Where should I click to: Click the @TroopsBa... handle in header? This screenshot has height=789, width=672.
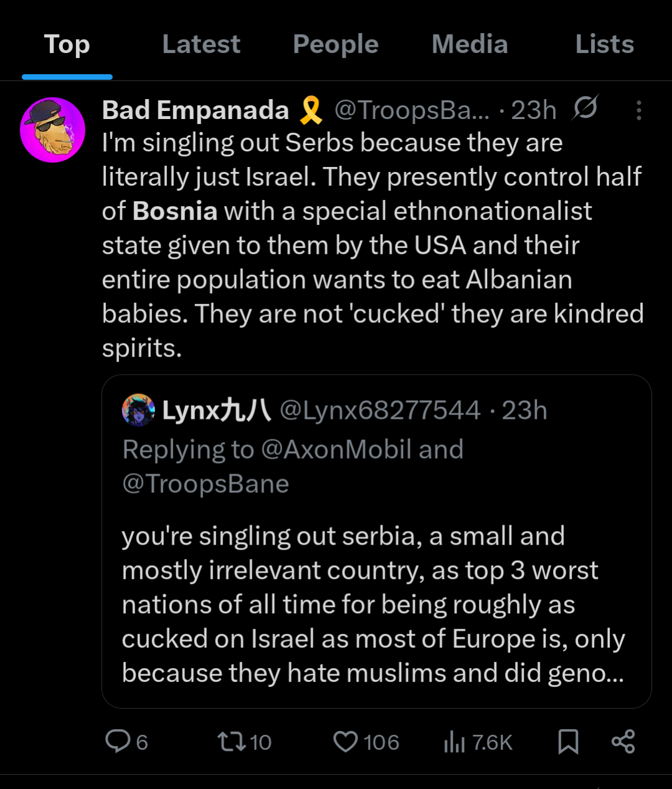pos(412,110)
